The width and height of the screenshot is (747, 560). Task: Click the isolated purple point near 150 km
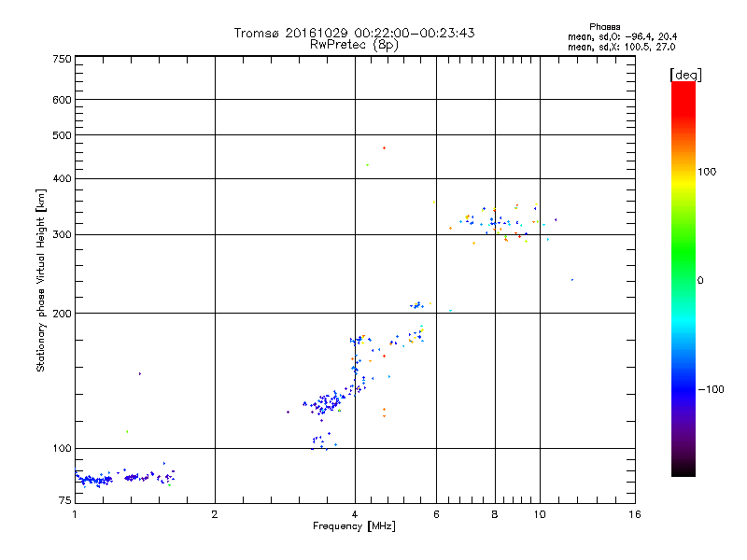139,374
